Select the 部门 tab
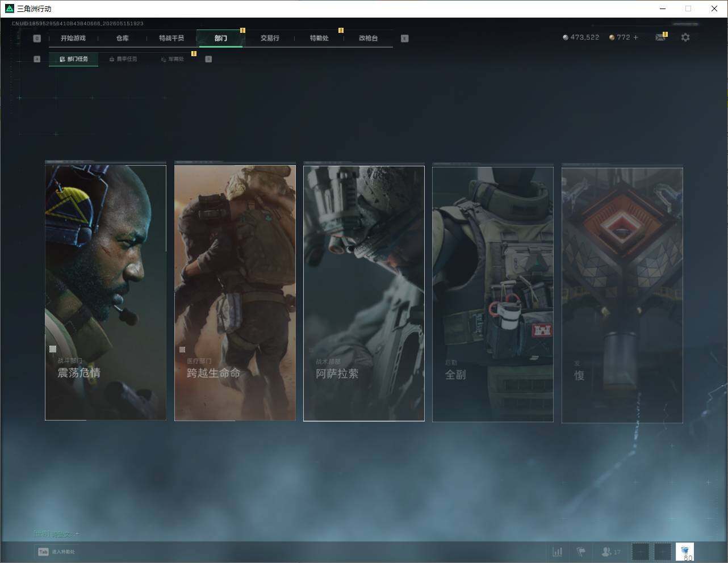728x563 pixels. pyautogui.click(x=220, y=38)
